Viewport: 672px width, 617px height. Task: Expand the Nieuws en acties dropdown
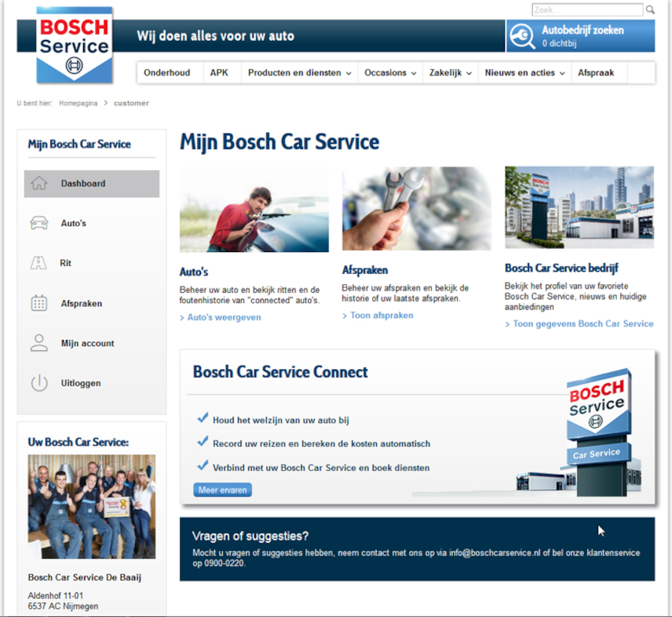[x=524, y=72]
